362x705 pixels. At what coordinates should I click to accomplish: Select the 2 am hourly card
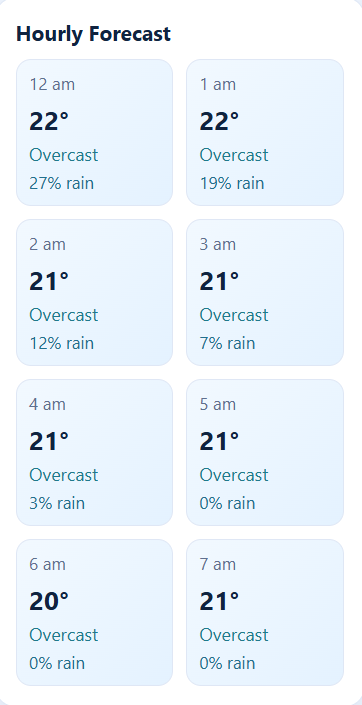pos(94,292)
